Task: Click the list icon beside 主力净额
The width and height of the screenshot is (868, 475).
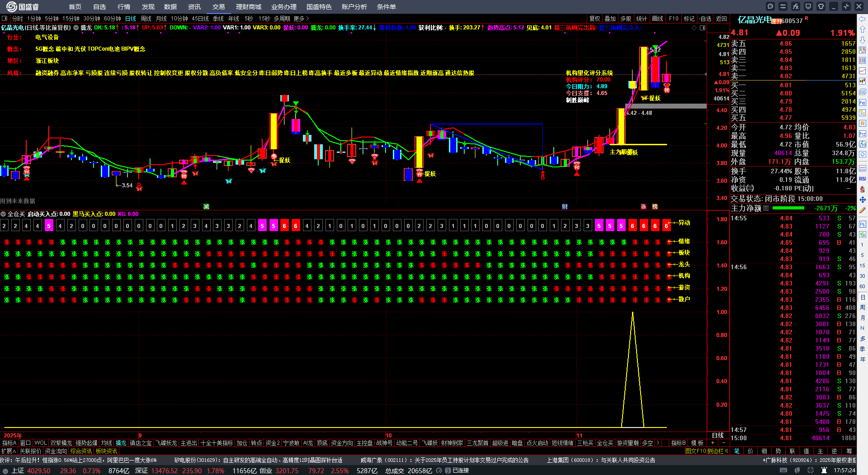Action: click(766, 208)
